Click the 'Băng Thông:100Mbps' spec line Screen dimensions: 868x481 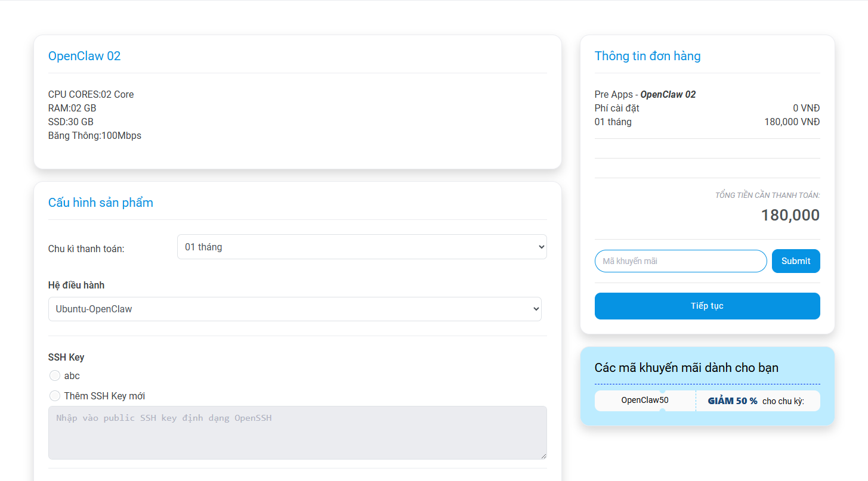(95, 135)
